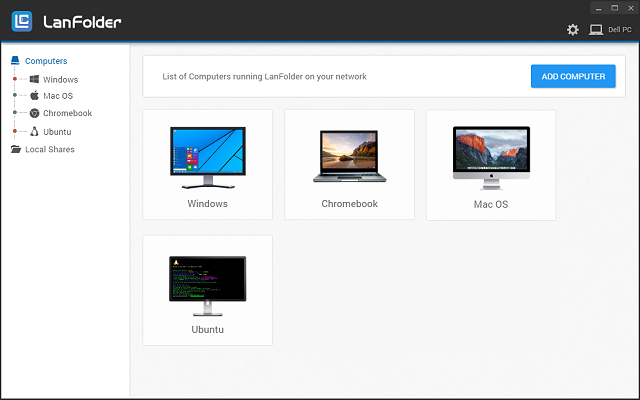Click the Windows logo icon in sidebar
The height and width of the screenshot is (400, 640).
34,79
